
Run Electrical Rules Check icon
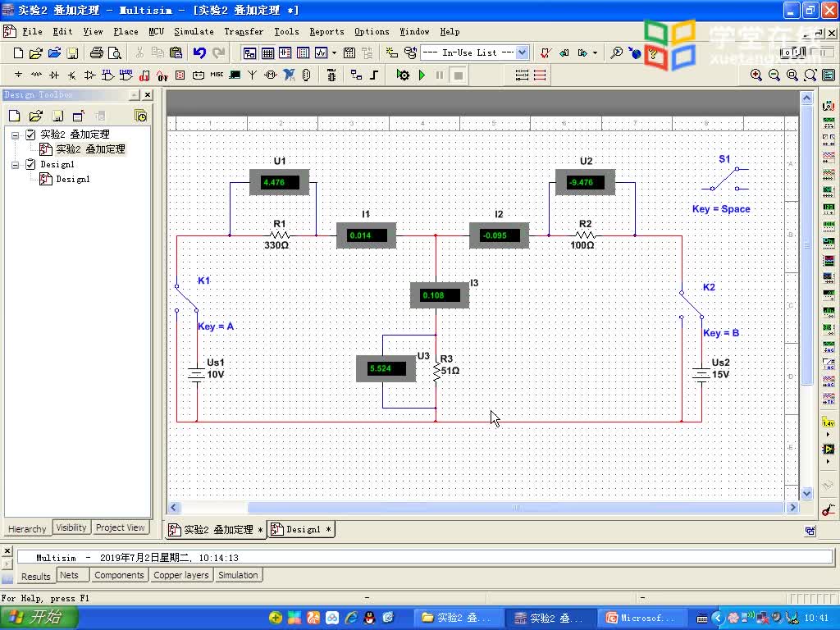546,52
